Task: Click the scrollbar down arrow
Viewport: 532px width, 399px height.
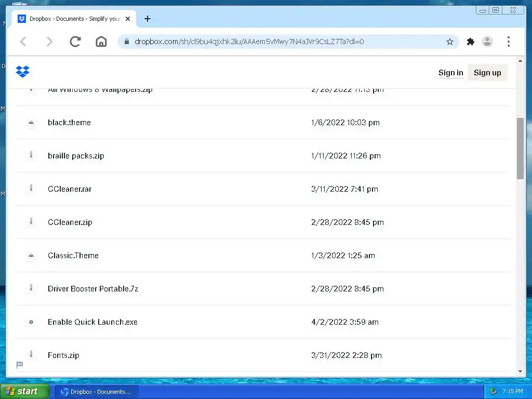Action: (520, 371)
